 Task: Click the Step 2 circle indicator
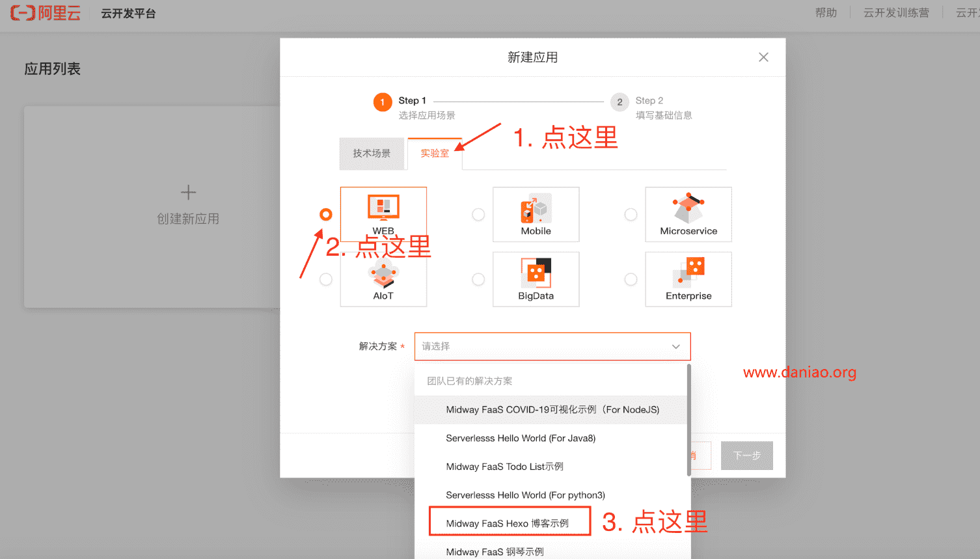click(x=619, y=102)
